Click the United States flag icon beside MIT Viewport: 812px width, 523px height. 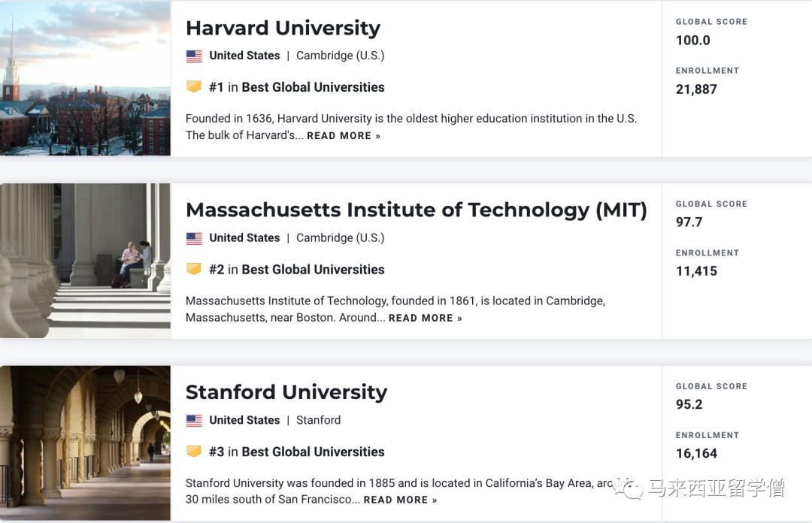(x=194, y=237)
